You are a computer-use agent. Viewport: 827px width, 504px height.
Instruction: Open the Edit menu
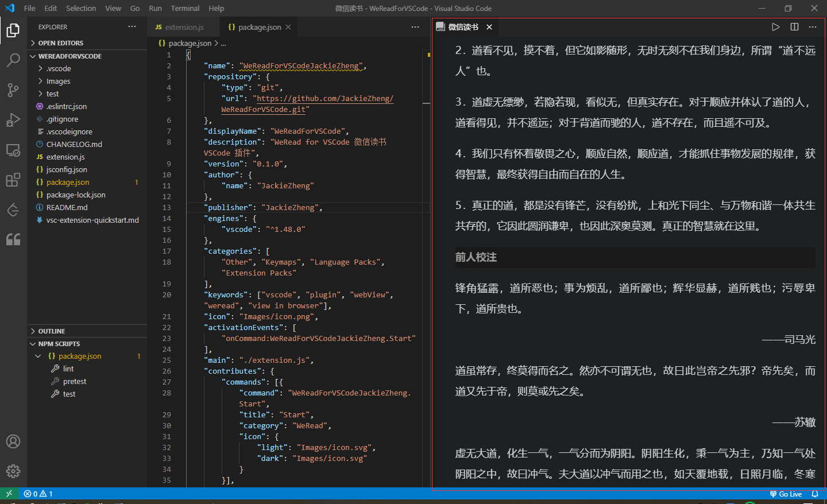pyautogui.click(x=51, y=8)
